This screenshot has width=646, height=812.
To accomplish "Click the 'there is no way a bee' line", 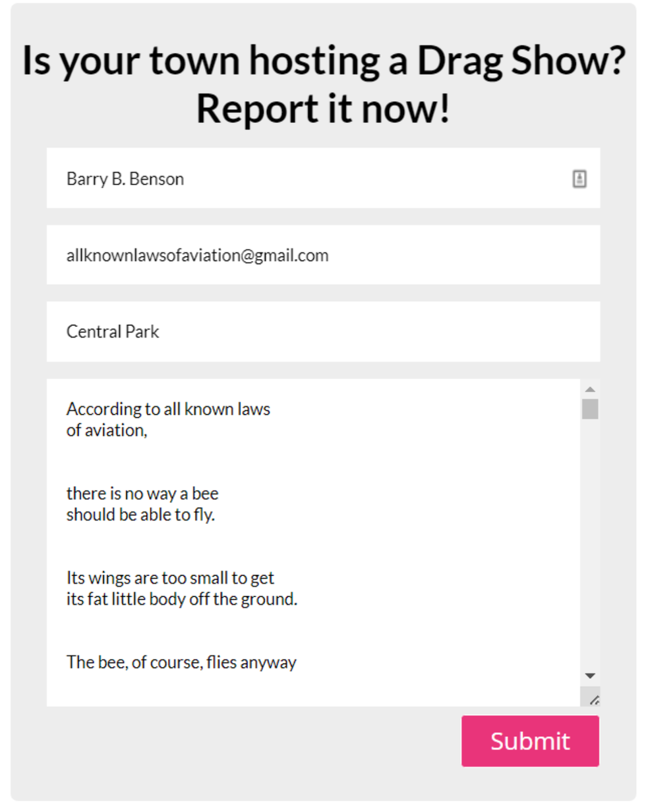I will coord(142,493).
